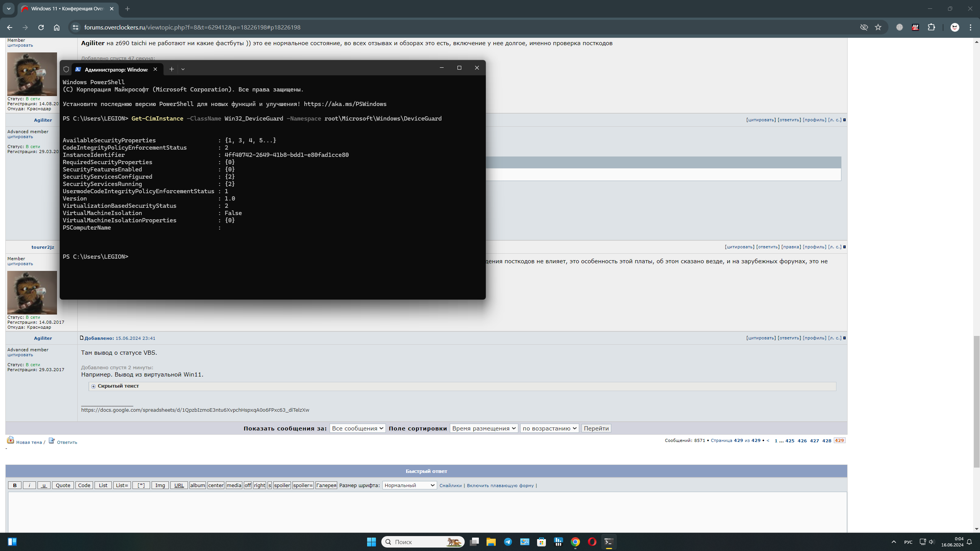Screen dimensions: 980x551
Task: Toggle the eye tracking-protection icon
Action: tap(864, 27)
